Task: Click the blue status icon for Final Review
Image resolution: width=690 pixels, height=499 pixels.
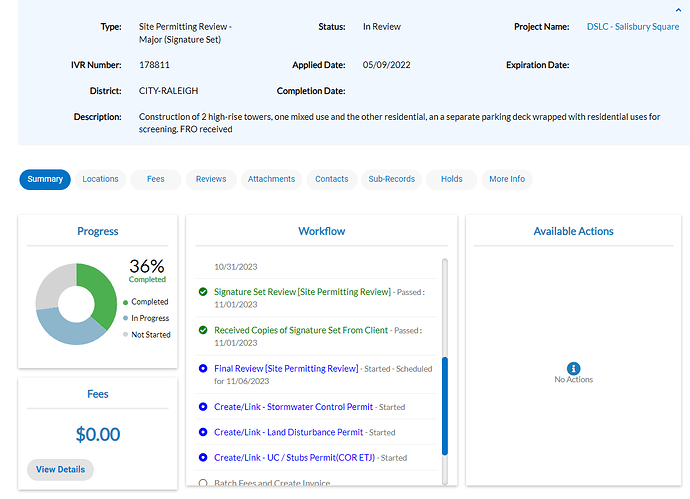Action: (203, 369)
